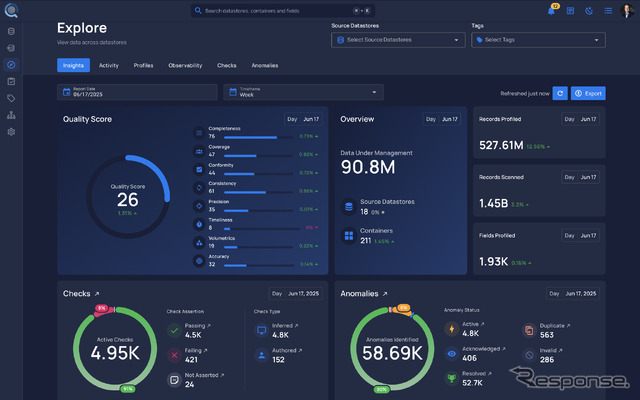The height and width of the screenshot is (400, 640).
Task: Click the Duplicate anomalies icon
Action: pos(529,330)
